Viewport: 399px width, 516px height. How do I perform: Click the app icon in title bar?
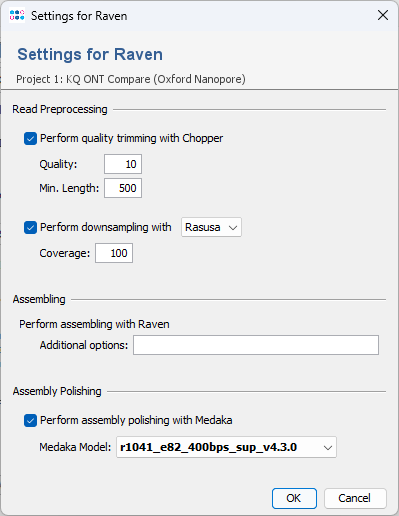pyautogui.click(x=17, y=15)
